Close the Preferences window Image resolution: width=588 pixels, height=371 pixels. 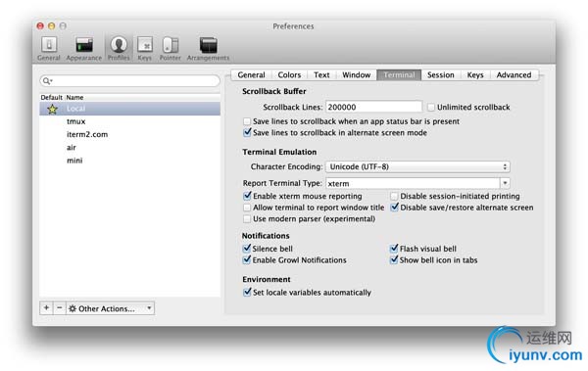coord(40,25)
